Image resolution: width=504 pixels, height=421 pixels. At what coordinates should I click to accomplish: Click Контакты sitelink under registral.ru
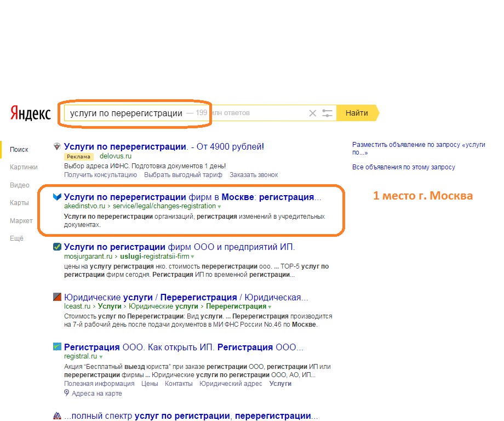click(x=179, y=383)
